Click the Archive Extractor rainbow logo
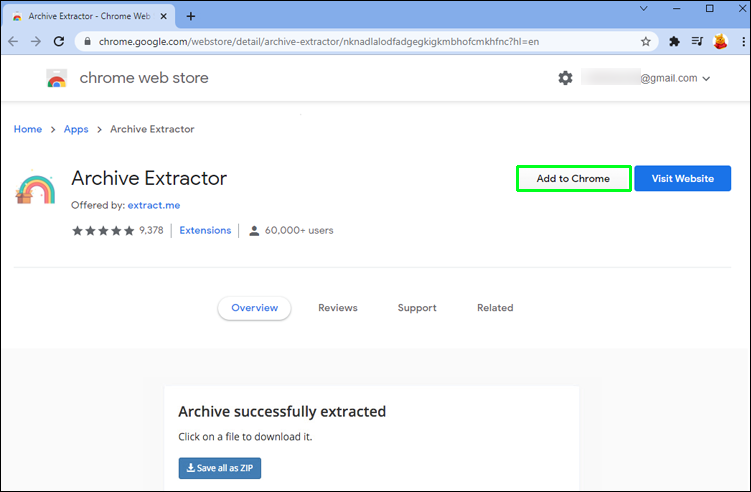This screenshot has width=751, height=492. pos(36,189)
